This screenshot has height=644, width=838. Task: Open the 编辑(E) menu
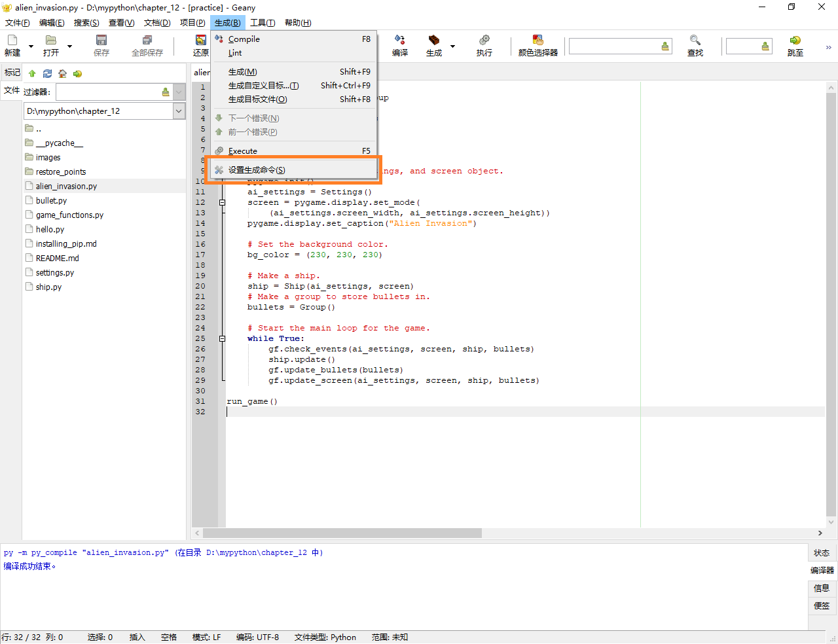pyautogui.click(x=52, y=23)
